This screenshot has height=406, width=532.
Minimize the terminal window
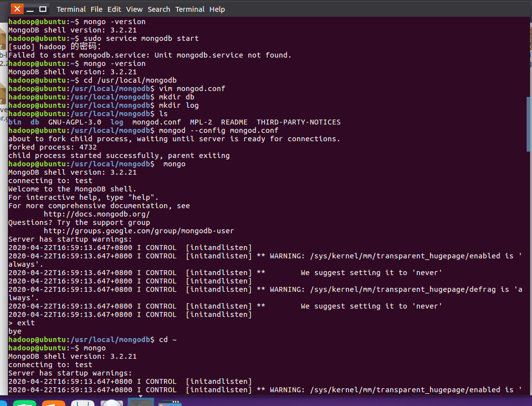[30, 9]
